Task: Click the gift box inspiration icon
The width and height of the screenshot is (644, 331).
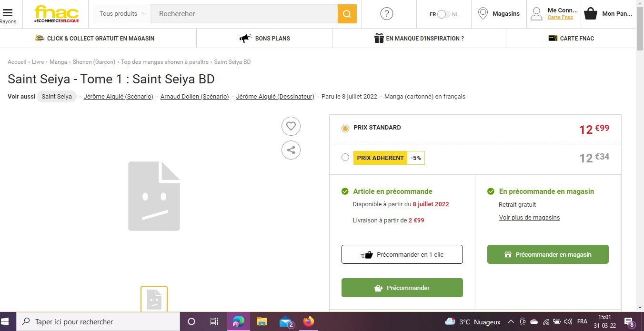Action: point(379,38)
